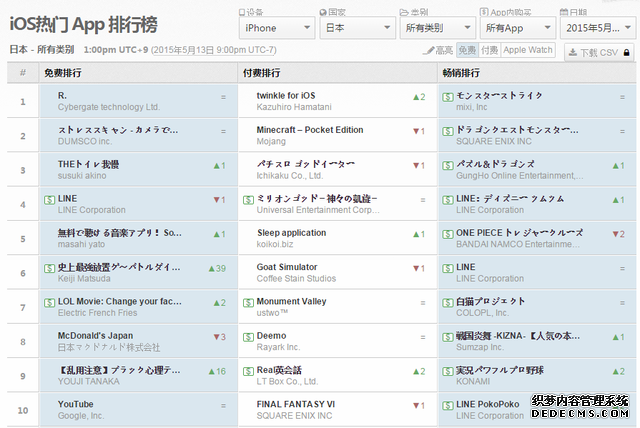
Task: Click the download icon beside 下载 CSV
Action: click(573, 53)
